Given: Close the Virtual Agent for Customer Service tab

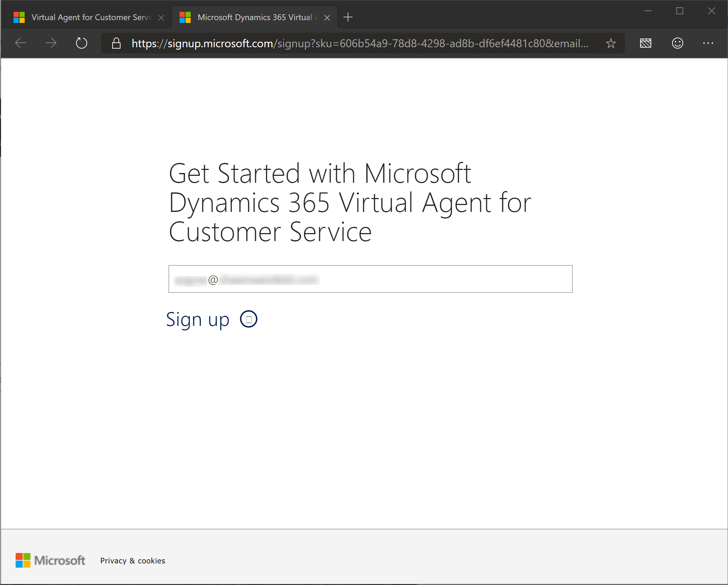Looking at the screenshot, I should [161, 18].
